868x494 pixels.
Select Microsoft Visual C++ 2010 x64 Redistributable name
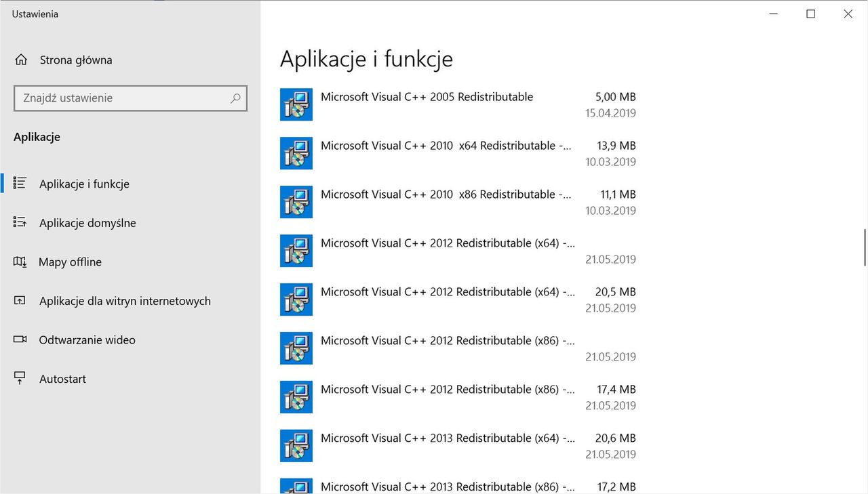pyautogui.click(x=446, y=146)
